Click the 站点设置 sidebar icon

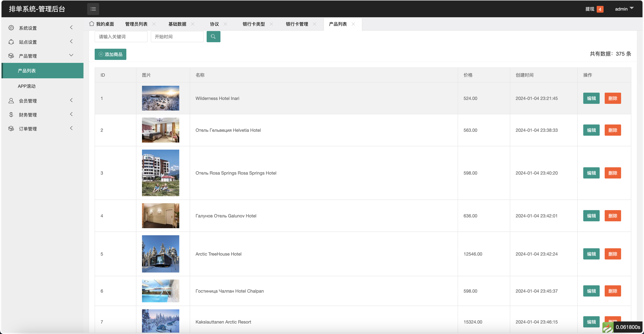(11, 42)
